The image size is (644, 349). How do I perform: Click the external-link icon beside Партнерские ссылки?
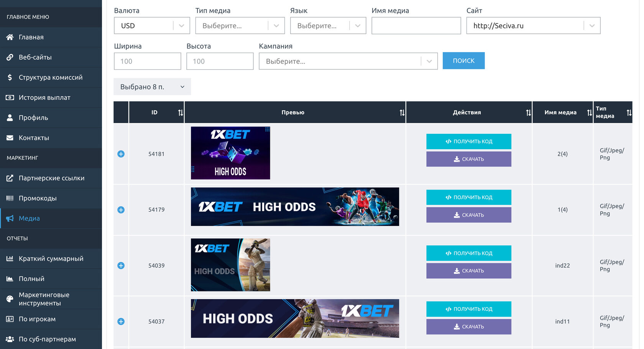(x=10, y=178)
